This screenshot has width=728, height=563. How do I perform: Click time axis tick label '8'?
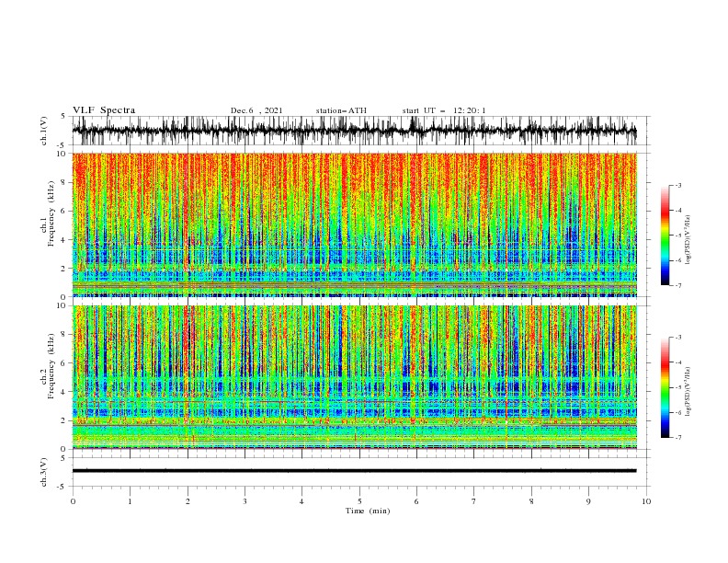coord(531,501)
